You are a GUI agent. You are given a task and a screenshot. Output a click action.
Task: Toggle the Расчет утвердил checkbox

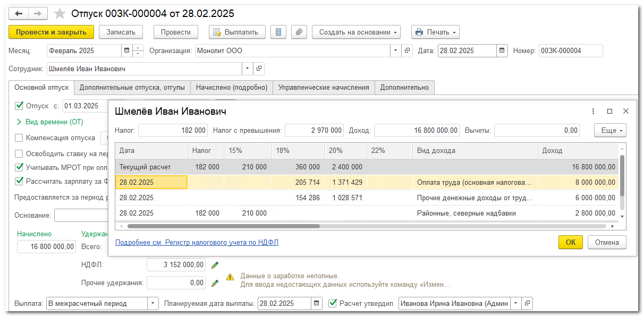333,303
